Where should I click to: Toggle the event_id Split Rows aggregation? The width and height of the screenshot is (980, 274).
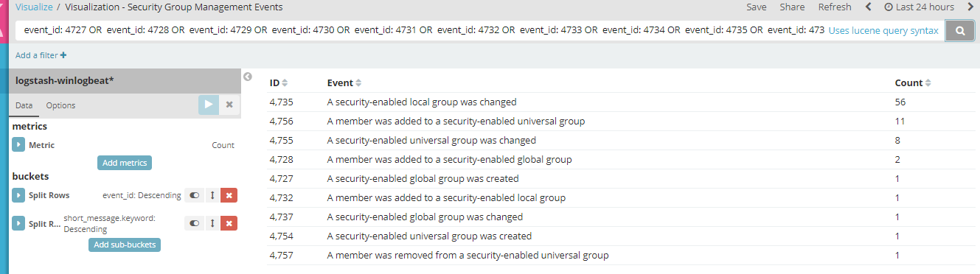[195, 195]
